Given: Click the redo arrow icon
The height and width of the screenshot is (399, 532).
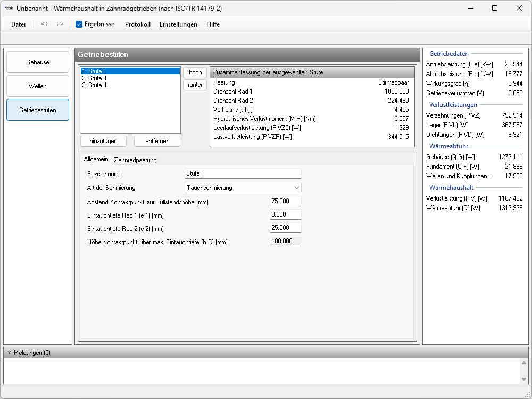Looking at the screenshot, I should (x=60, y=24).
